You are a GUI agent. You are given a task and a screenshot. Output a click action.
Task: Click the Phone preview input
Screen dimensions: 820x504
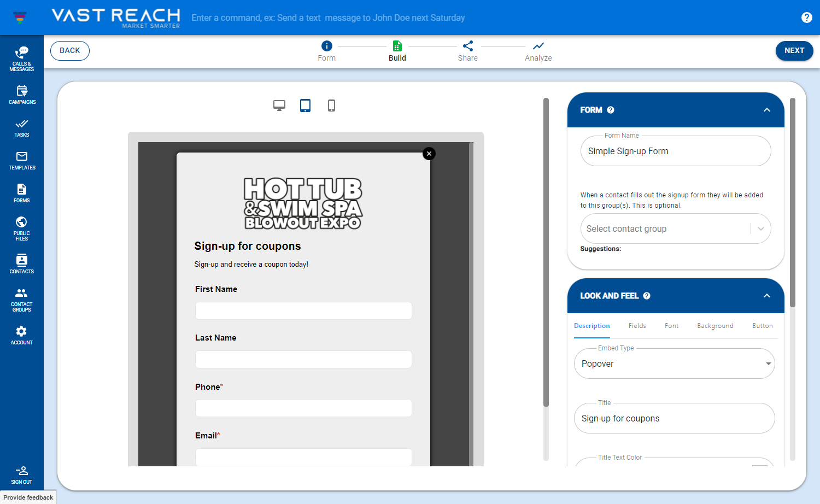(303, 408)
